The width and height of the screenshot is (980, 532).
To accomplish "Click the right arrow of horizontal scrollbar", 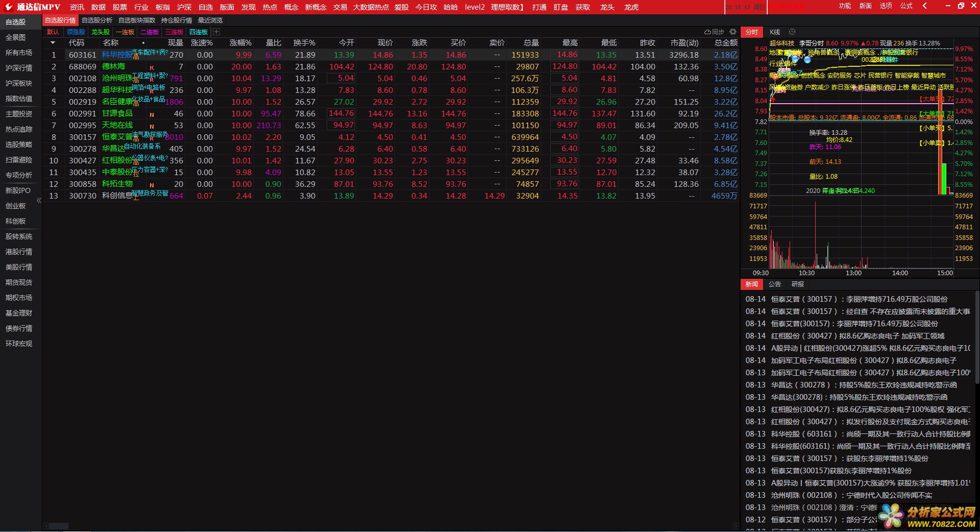I will point(736,526).
